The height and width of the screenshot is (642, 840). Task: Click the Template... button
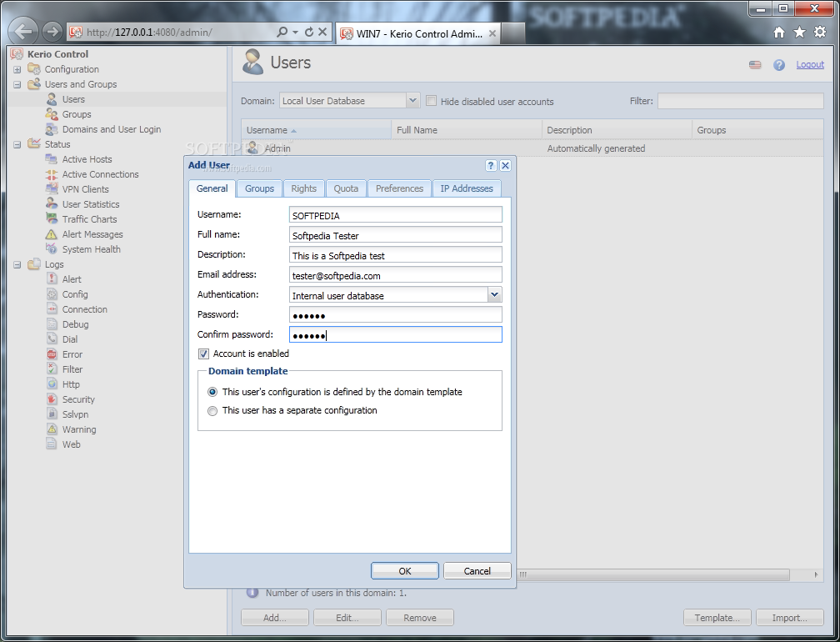[717, 618]
